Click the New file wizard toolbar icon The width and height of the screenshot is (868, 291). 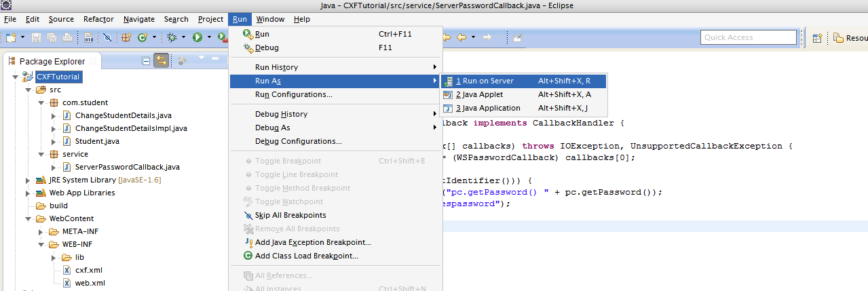(12, 37)
